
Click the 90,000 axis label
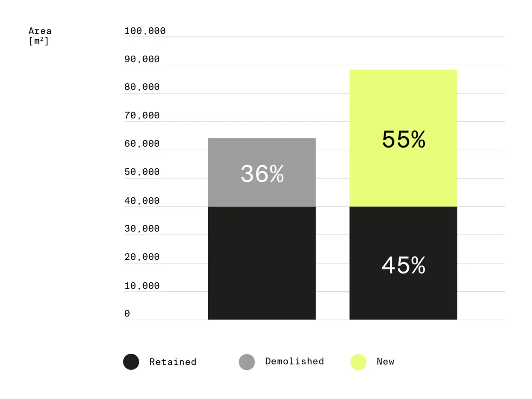tap(142, 59)
